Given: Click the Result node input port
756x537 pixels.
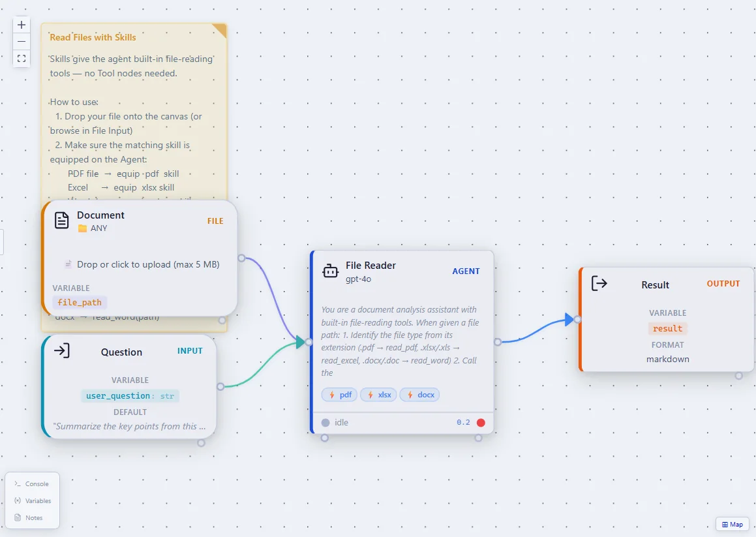Looking at the screenshot, I should 578,320.
